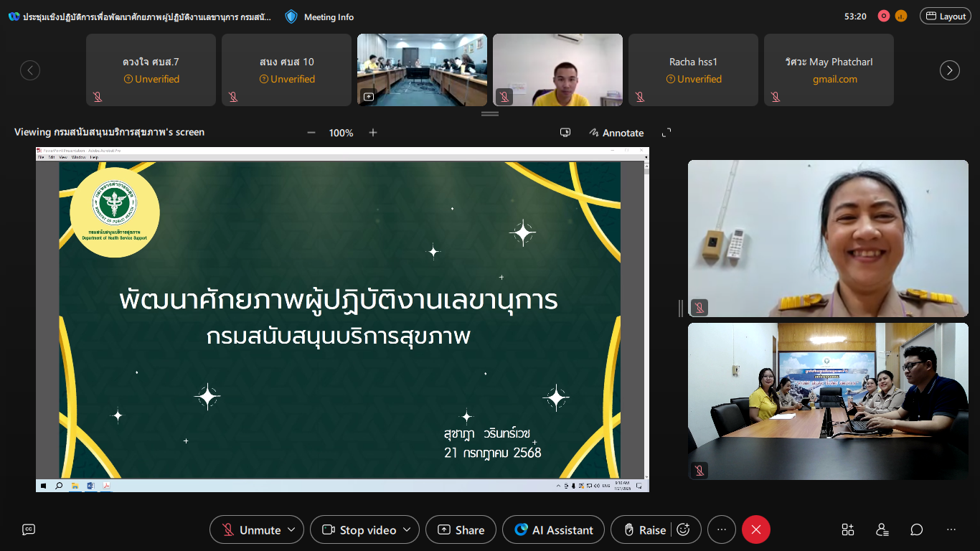Click the Share button
980x551 pixels.
[x=461, y=529]
